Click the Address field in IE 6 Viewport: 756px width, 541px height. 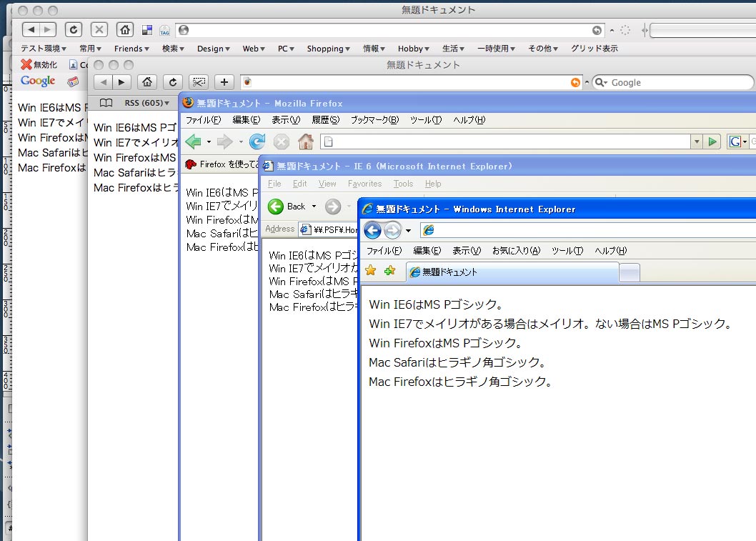tap(329, 229)
